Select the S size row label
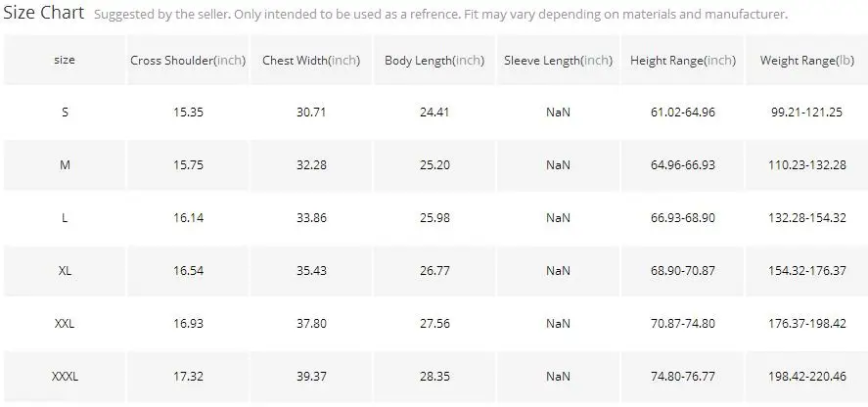The width and height of the screenshot is (868, 407). click(65, 113)
